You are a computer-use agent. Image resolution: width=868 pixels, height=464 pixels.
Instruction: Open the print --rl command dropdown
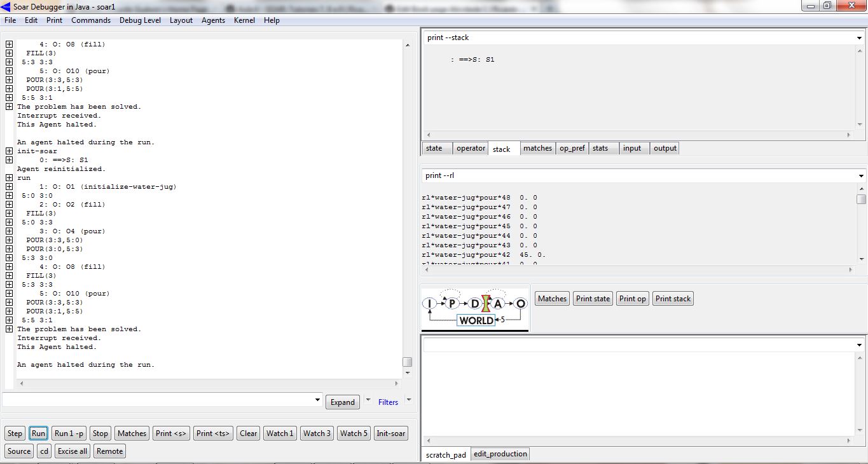pos(861,176)
